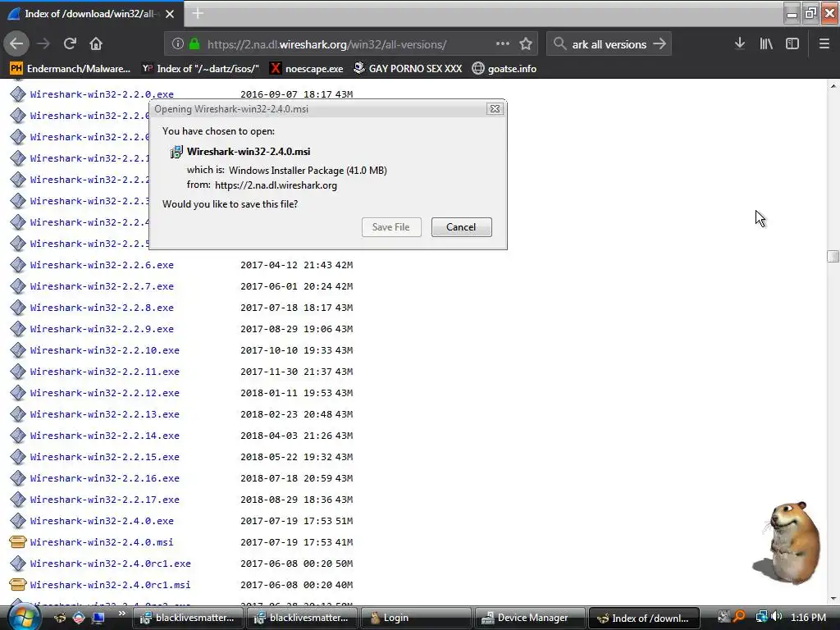Launch Show Desktop quick launch icon
The width and height of the screenshot is (840, 630).
pos(98,618)
